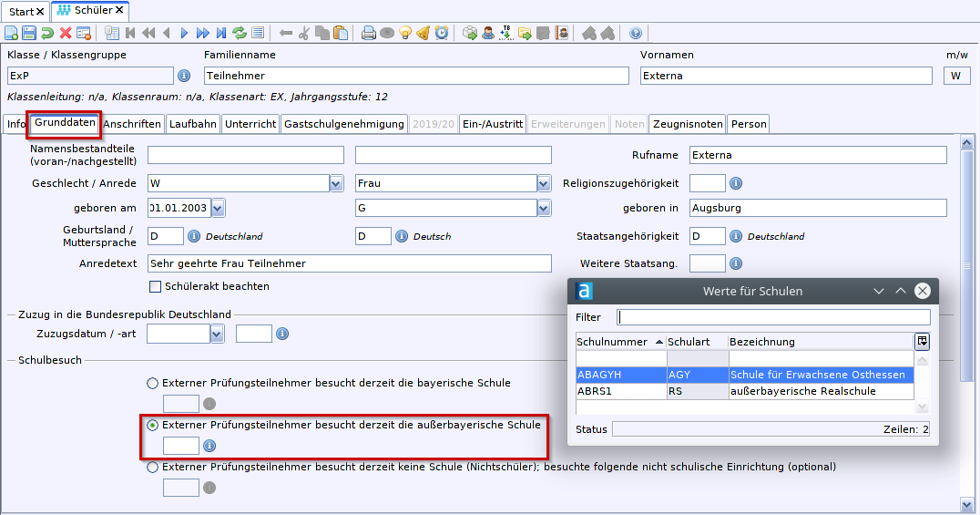Switch to the Grunddaten tab

click(65, 123)
